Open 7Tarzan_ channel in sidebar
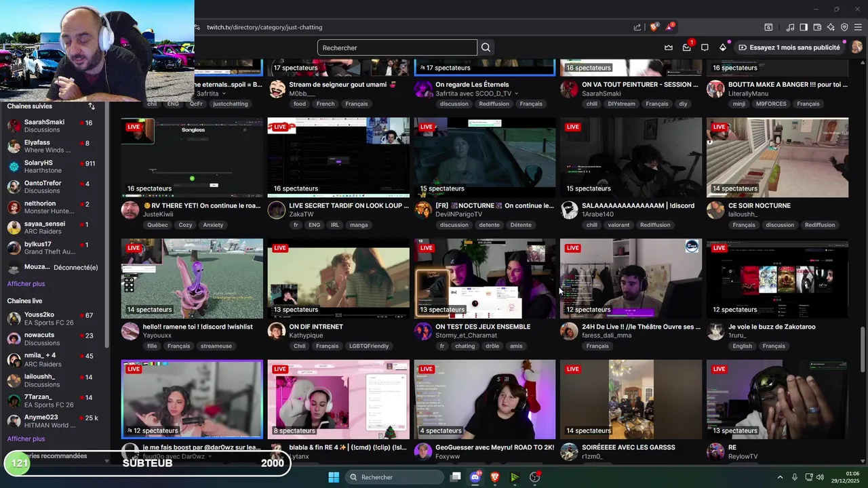The height and width of the screenshot is (488, 868). 53,401
